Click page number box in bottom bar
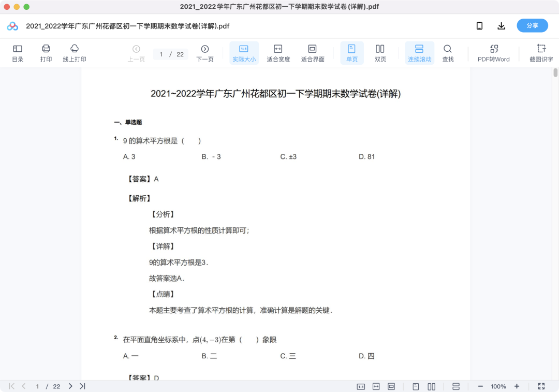This screenshot has height=392, width=559. [37, 387]
